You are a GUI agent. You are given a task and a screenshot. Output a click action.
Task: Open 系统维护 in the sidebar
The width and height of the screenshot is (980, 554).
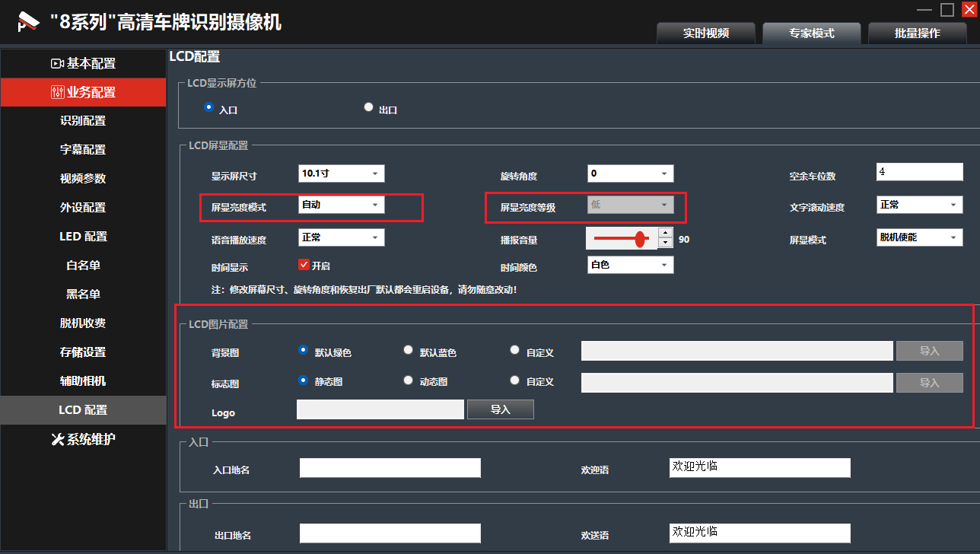click(83, 439)
